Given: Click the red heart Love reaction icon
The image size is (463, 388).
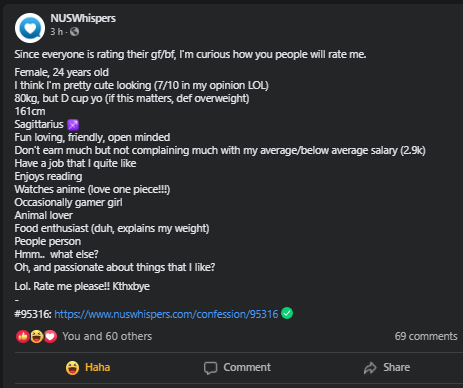Looking at the screenshot, I should (50, 337).
